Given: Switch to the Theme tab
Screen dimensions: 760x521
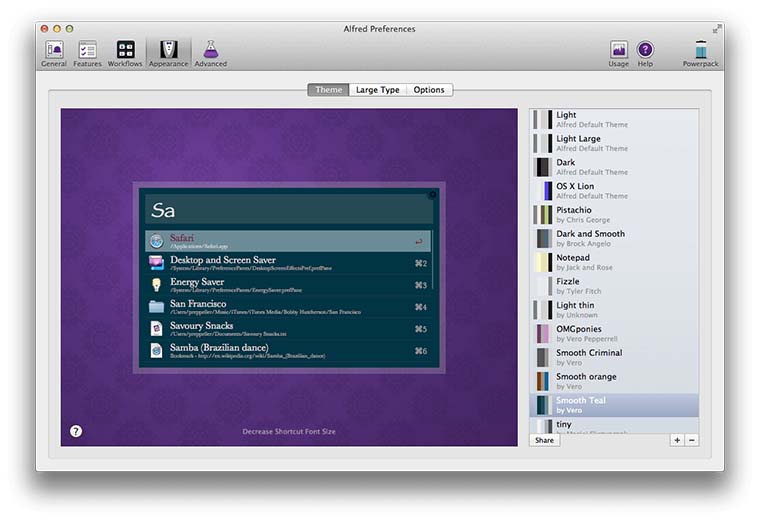Looking at the screenshot, I should coord(329,90).
